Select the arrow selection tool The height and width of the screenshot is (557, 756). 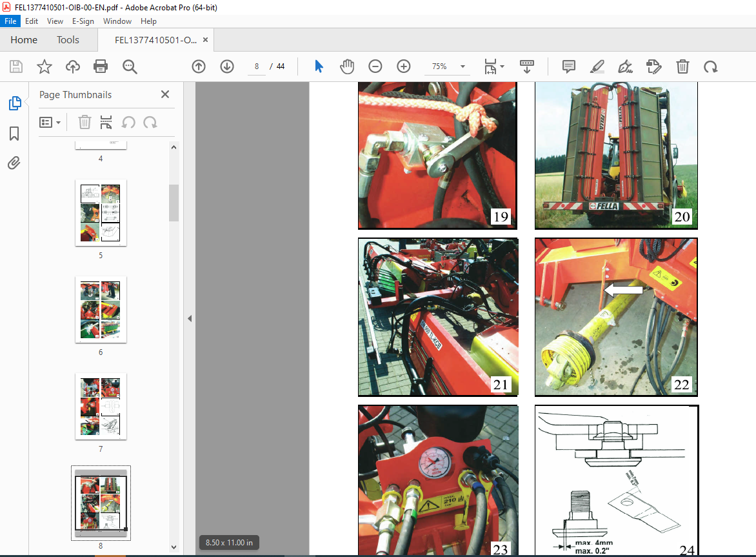[x=319, y=66]
